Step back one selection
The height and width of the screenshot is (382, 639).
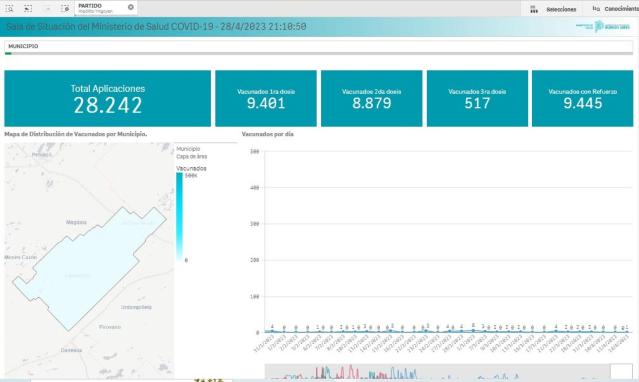(28, 8)
